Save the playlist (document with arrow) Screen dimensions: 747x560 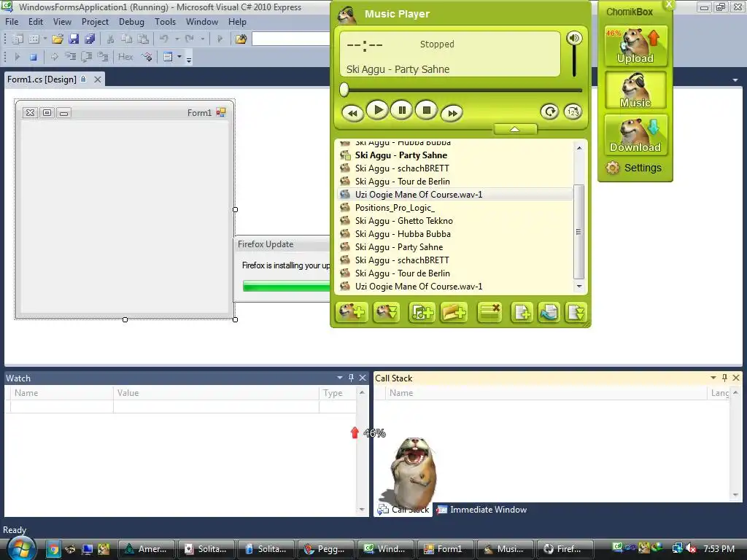tap(576, 312)
